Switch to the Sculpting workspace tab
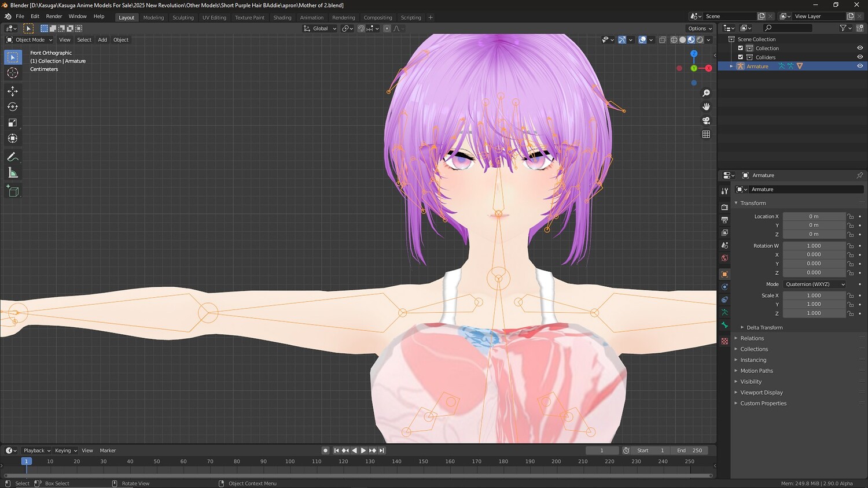Image resolution: width=868 pixels, height=488 pixels. tap(183, 17)
